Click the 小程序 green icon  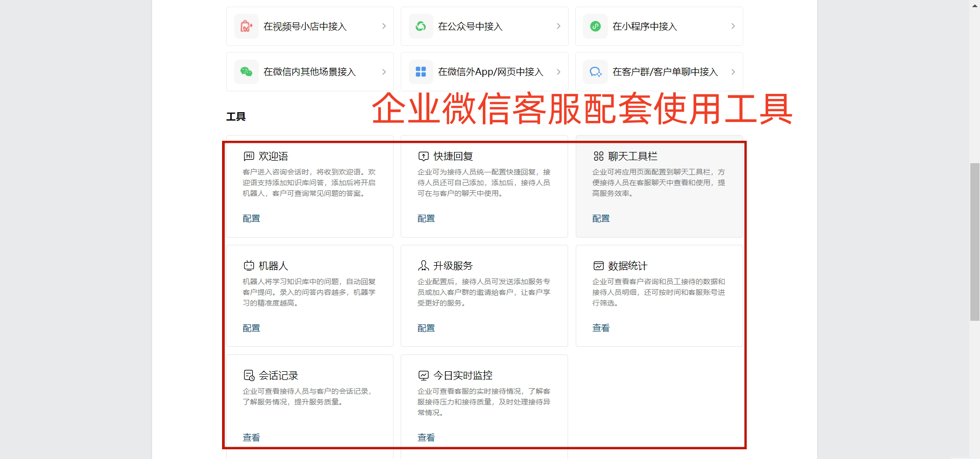point(596,26)
